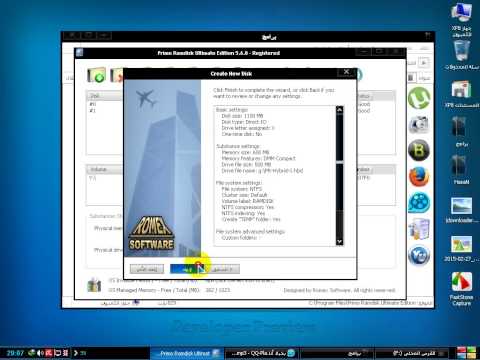Click the Disk column header
This screenshot has height=360, width=480.
105,96
